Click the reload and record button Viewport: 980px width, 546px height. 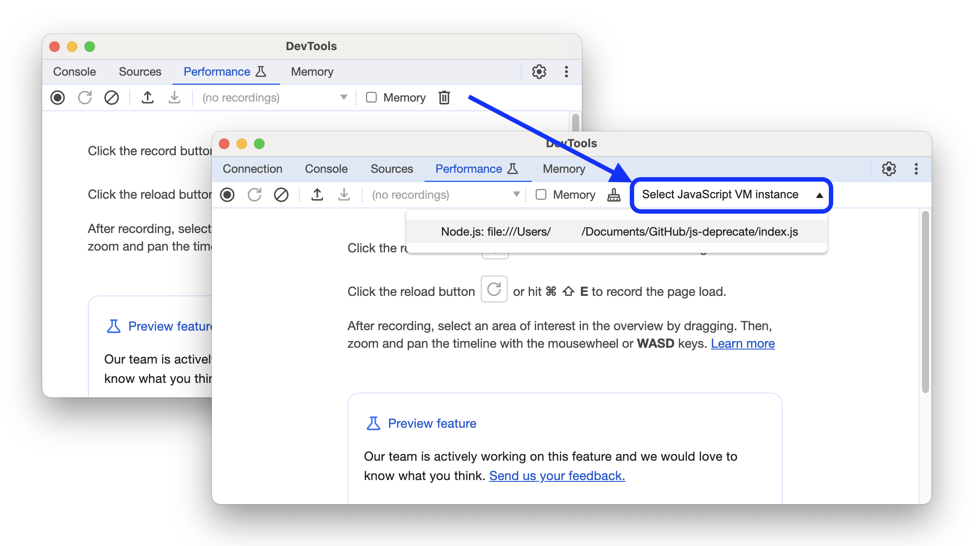pos(254,195)
